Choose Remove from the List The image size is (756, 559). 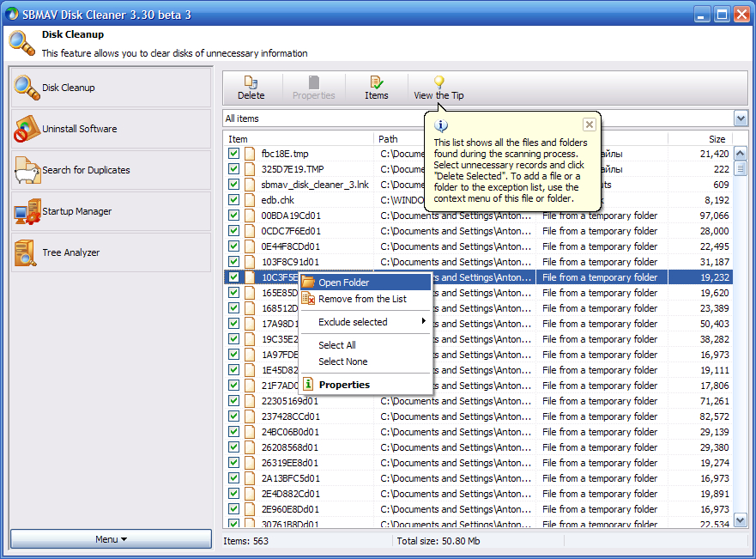365,299
